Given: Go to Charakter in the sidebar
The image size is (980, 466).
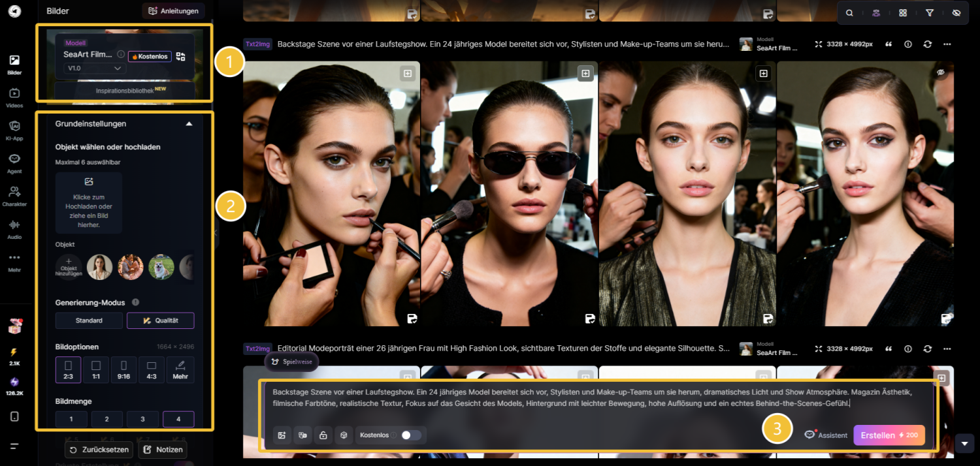Looking at the screenshot, I should pos(14,195).
